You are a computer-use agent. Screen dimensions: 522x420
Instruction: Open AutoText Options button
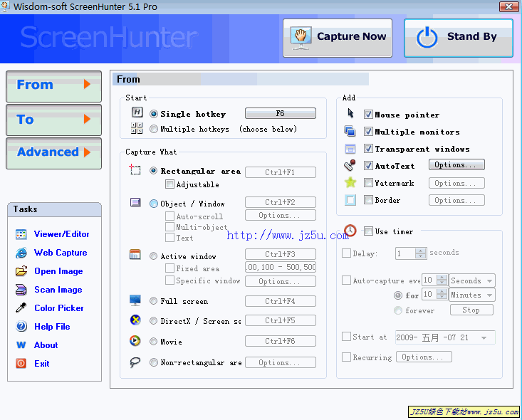click(456, 164)
